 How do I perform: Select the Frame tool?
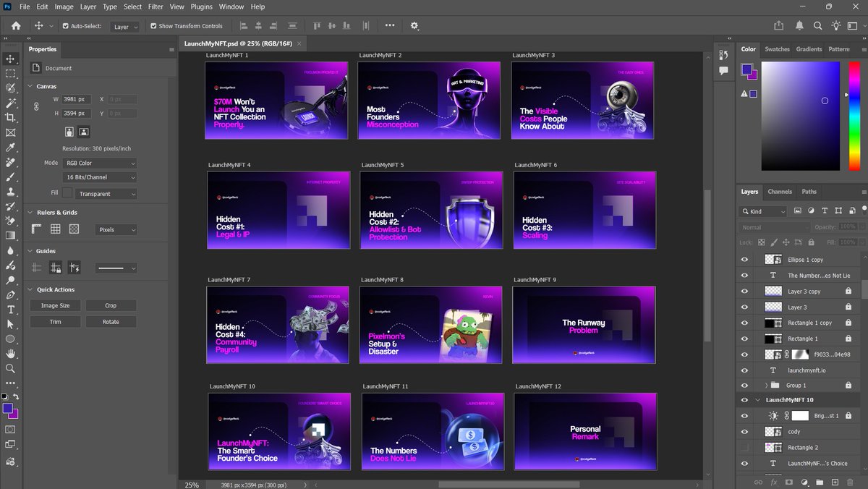pos(10,133)
